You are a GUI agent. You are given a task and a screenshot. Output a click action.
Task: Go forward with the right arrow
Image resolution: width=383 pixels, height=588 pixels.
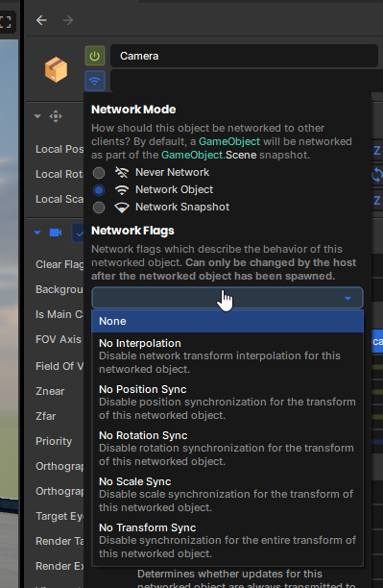(68, 20)
